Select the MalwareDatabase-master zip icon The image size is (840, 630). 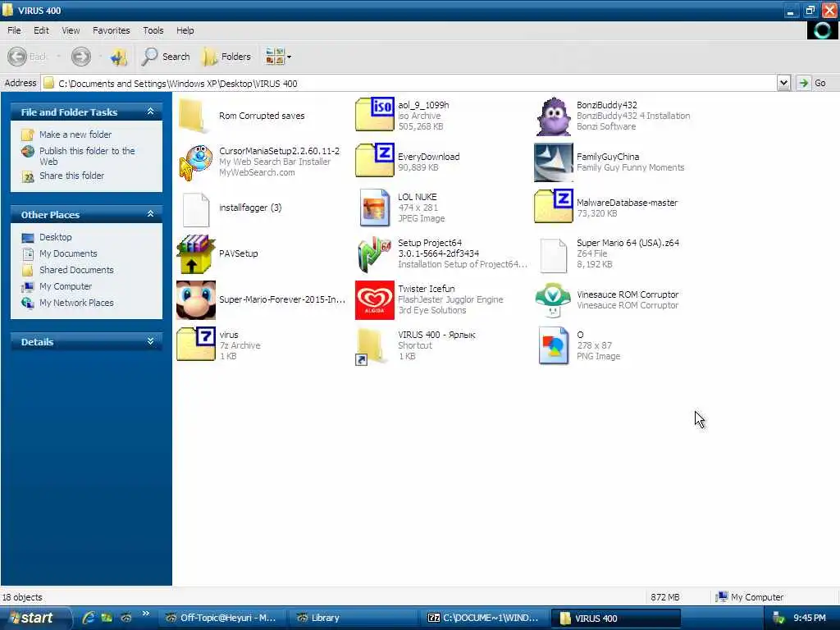coord(554,206)
